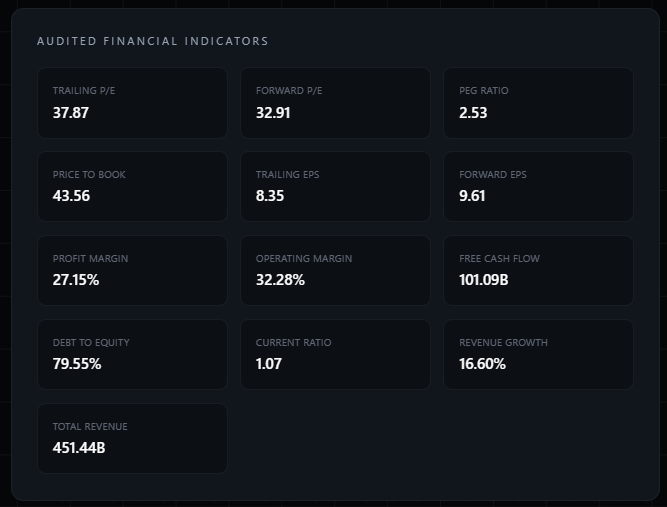Select the Trailing EPS label

tap(288, 175)
